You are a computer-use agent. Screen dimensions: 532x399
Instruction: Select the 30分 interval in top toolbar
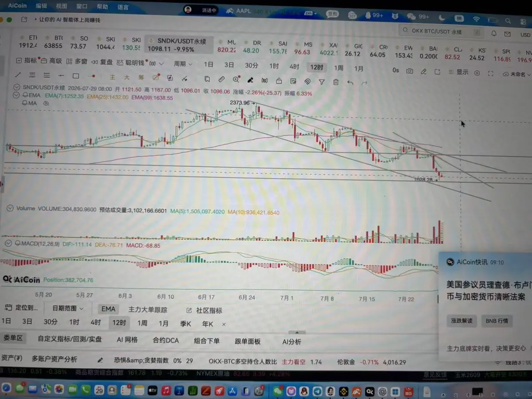pos(251,65)
